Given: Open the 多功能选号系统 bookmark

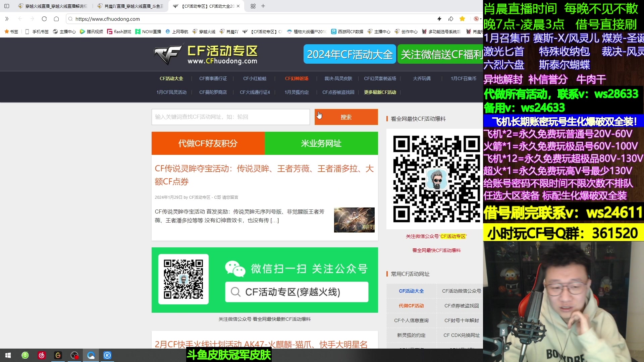Looking at the screenshot, I should tap(441, 32).
